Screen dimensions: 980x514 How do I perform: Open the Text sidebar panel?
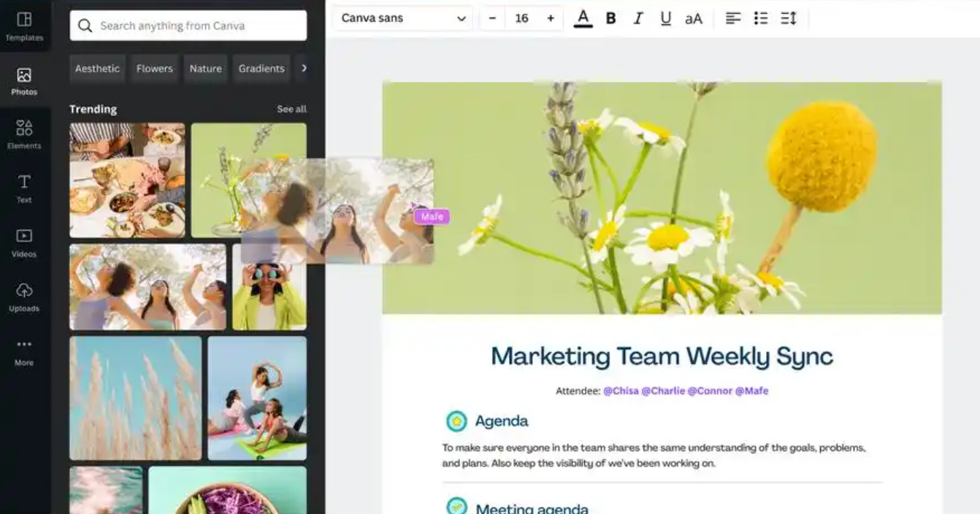point(24,188)
